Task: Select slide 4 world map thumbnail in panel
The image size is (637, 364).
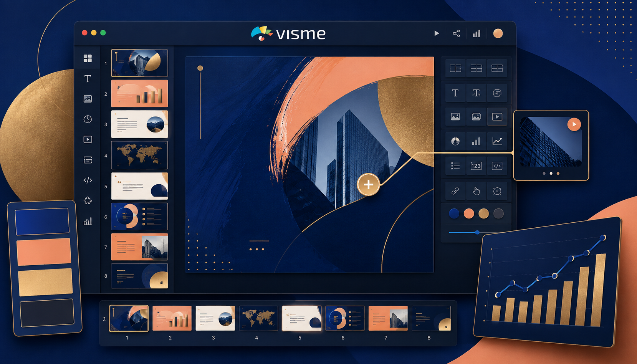Action: (x=139, y=155)
